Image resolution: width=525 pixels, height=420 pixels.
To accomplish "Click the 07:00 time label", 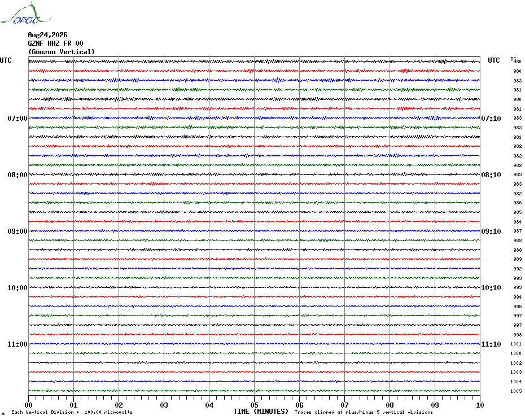I will pyautogui.click(x=17, y=118).
